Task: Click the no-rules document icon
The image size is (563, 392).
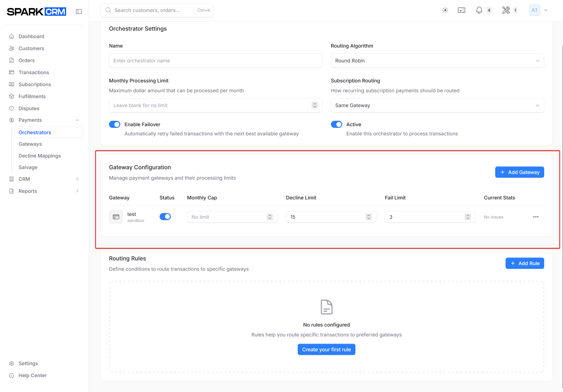Action: [326, 307]
